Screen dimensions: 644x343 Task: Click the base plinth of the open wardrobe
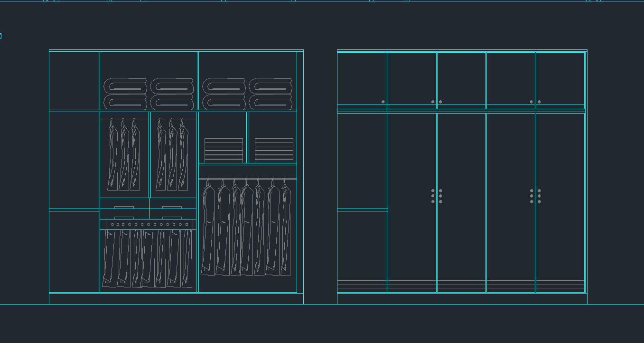coord(176,299)
